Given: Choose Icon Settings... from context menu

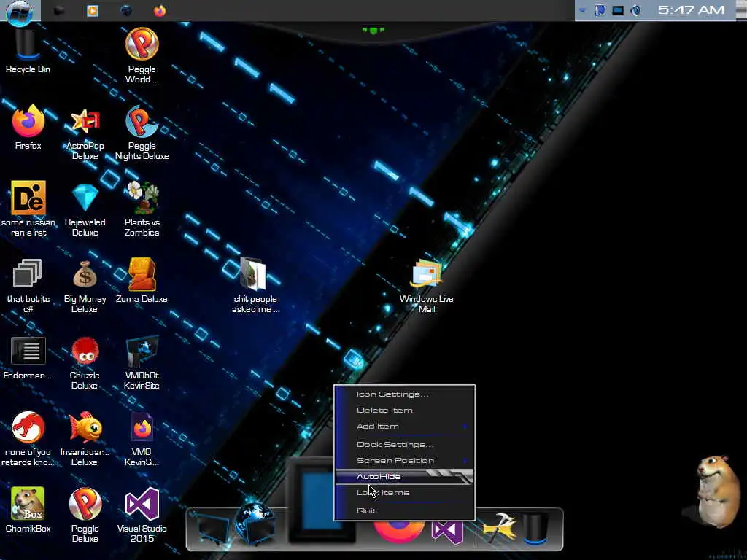Looking at the screenshot, I should click(x=405, y=394).
